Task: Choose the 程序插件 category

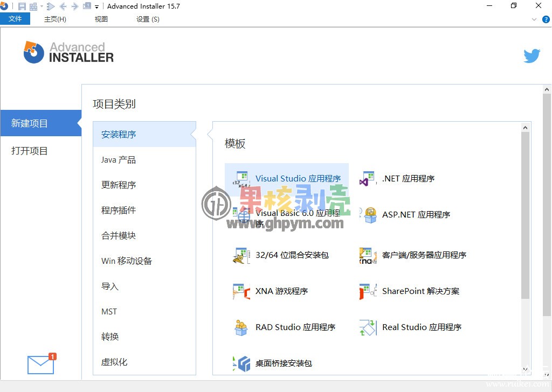Action: (x=144, y=210)
